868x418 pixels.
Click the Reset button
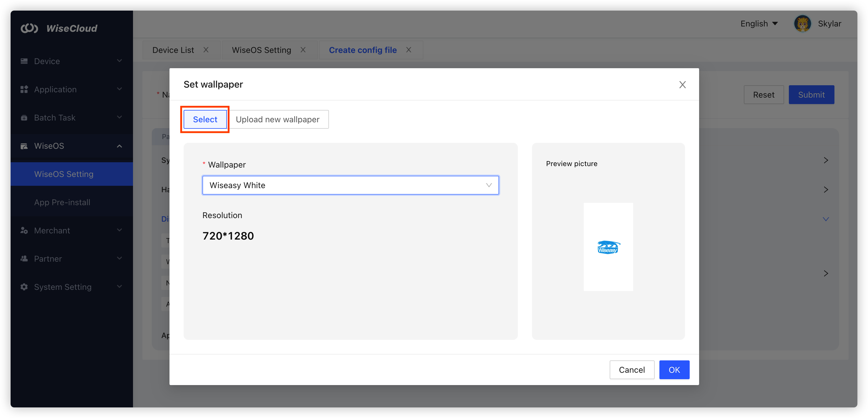[x=764, y=95]
